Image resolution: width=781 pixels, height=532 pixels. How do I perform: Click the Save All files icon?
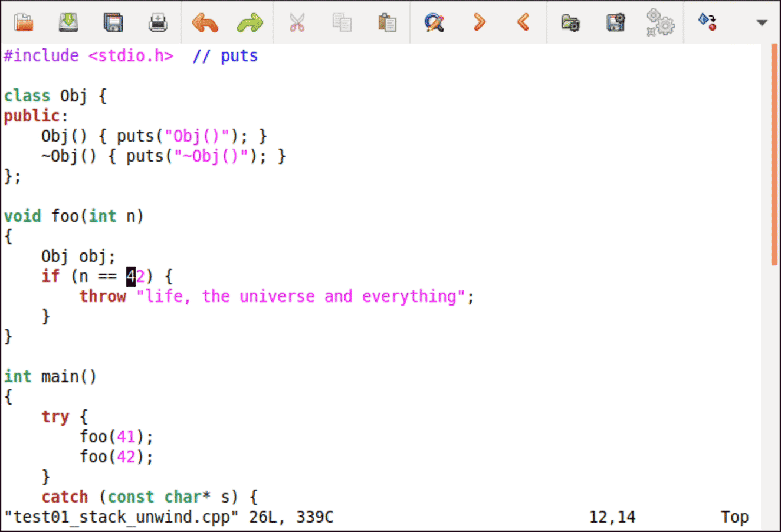point(113,22)
